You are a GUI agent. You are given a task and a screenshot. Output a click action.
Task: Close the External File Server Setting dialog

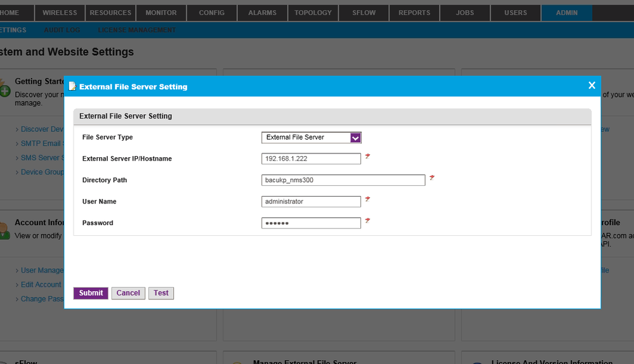pos(591,86)
